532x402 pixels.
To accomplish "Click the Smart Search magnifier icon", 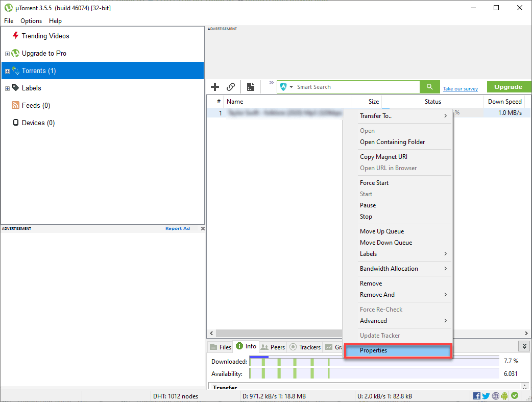I will pos(429,87).
